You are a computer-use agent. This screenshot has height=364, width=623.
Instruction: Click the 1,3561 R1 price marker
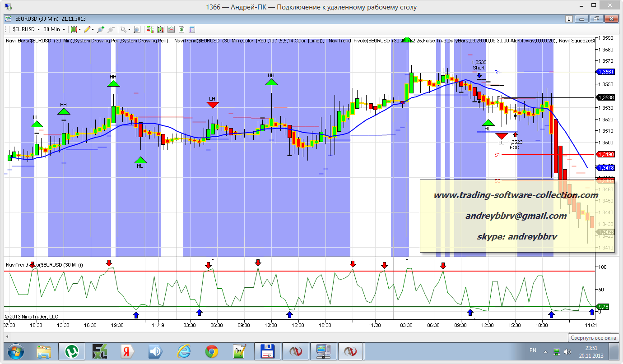click(605, 72)
